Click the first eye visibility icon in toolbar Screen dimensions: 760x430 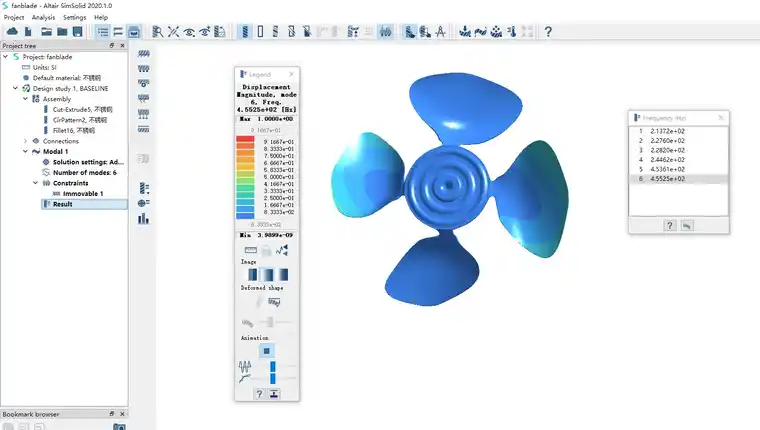[x=189, y=32]
